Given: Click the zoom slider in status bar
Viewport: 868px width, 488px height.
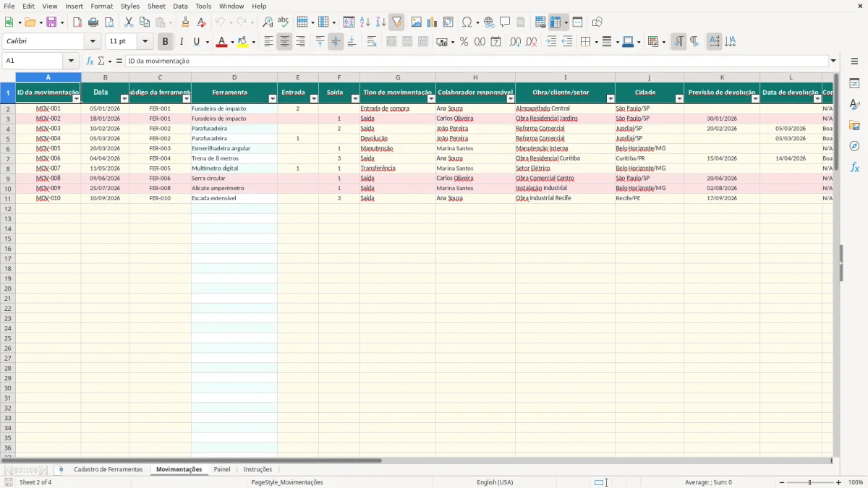Looking at the screenshot, I should (810, 482).
